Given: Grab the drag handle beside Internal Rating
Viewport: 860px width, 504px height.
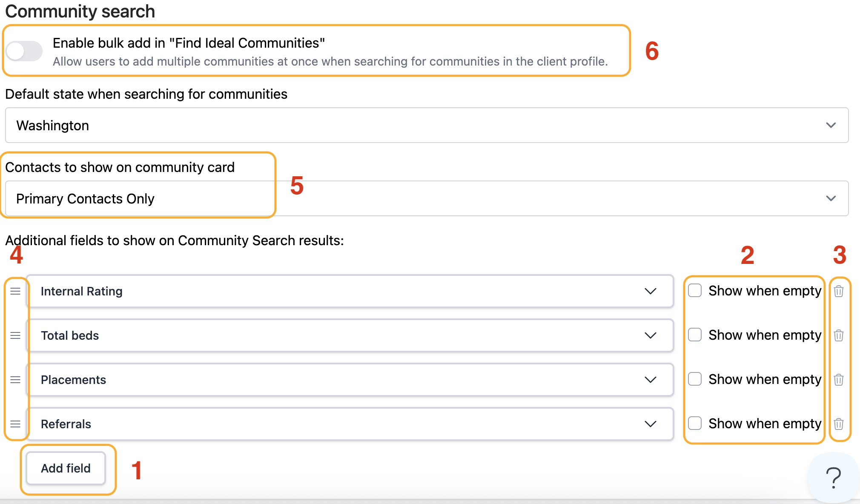Looking at the screenshot, I should (x=15, y=291).
